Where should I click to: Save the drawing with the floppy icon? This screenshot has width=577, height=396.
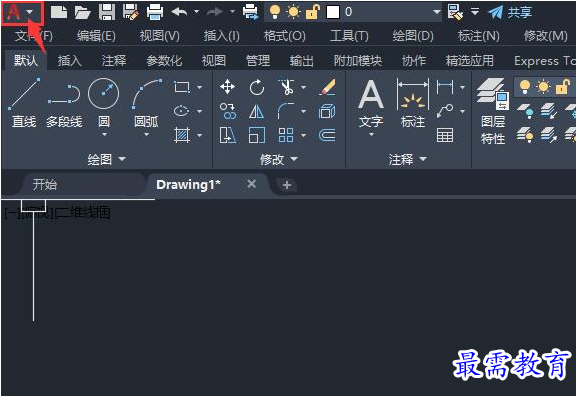click(x=107, y=12)
